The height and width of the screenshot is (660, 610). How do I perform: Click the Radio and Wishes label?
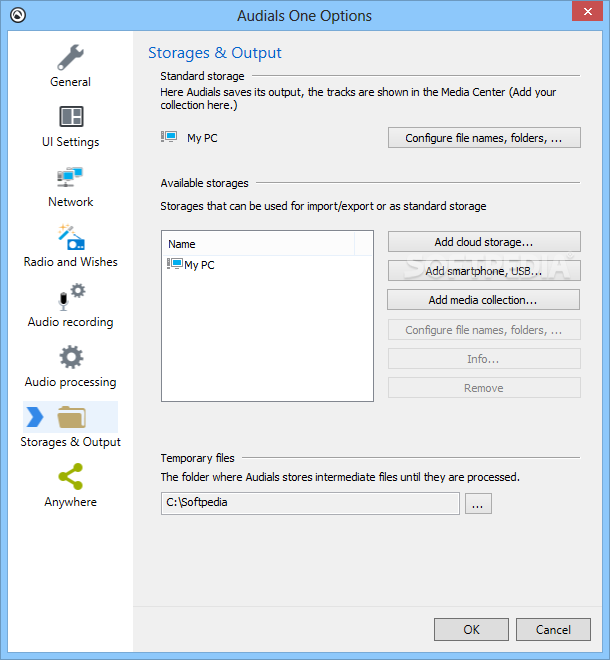[x=71, y=262]
